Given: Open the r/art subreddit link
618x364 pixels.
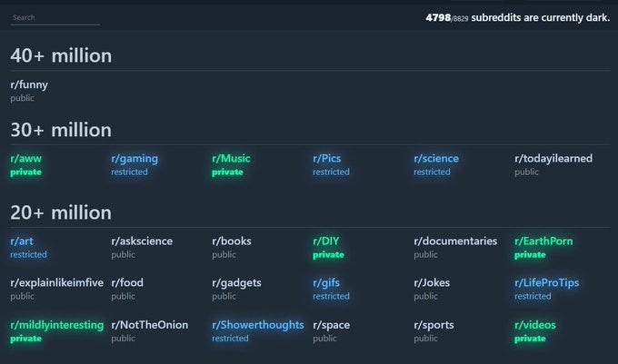Looking at the screenshot, I should click(22, 241).
